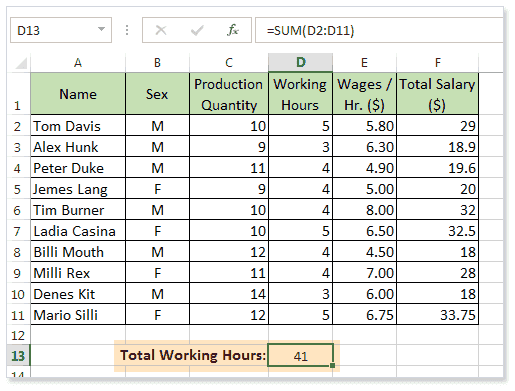Click wage value 6.30

coord(364,147)
